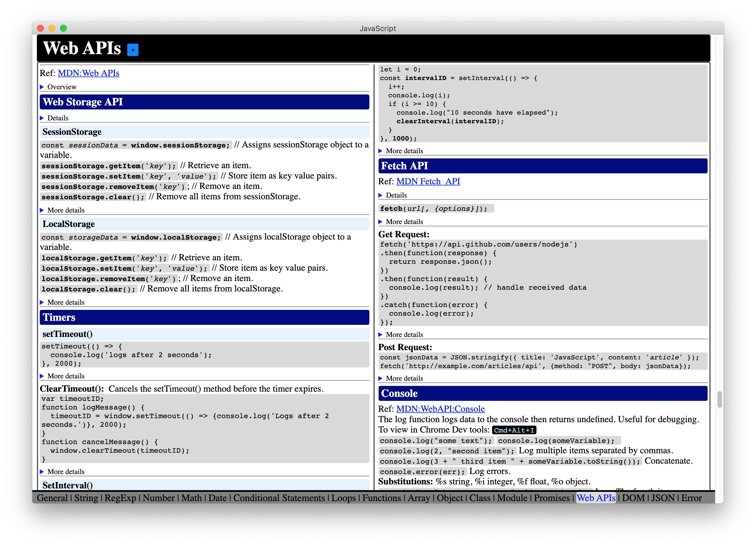Click the Get Request: label
The height and width of the screenshot is (546, 756).
tap(404, 234)
